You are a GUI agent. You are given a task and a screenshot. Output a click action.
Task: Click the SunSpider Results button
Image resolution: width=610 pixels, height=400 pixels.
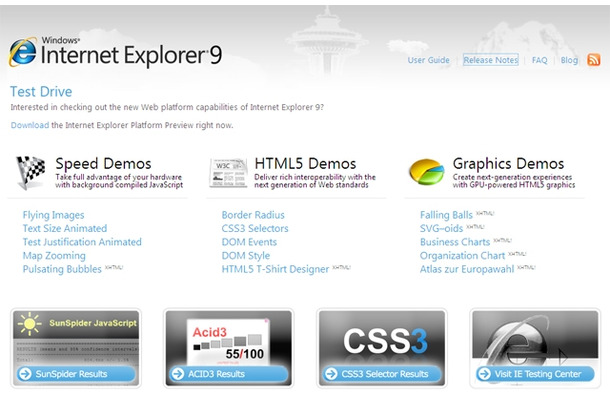[x=76, y=374]
